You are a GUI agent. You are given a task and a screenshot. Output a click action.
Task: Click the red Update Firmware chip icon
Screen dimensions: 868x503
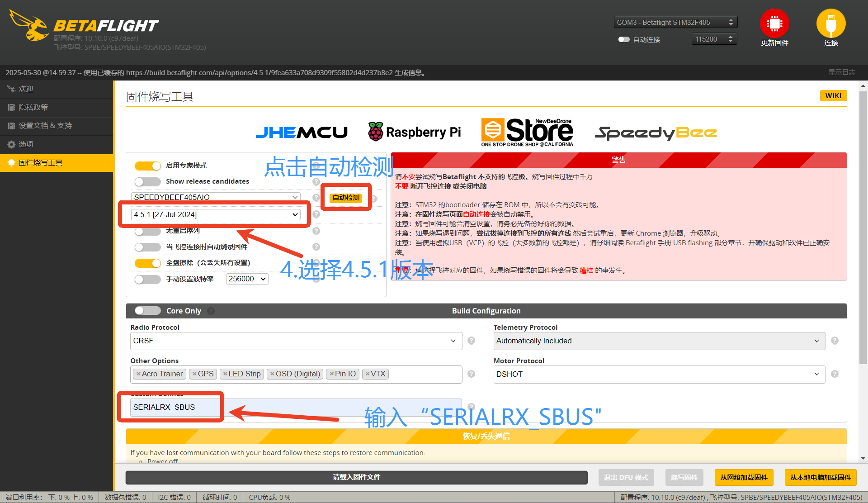(774, 24)
